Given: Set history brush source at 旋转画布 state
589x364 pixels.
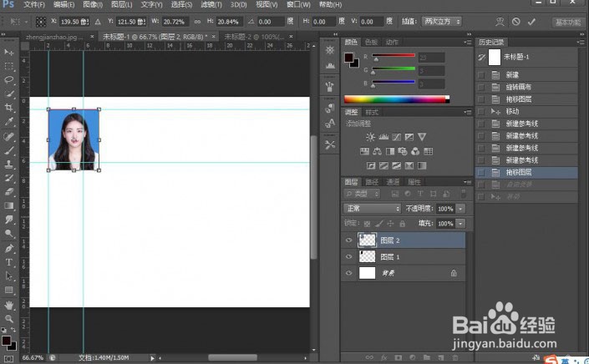Looking at the screenshot, I should point(481,87).
